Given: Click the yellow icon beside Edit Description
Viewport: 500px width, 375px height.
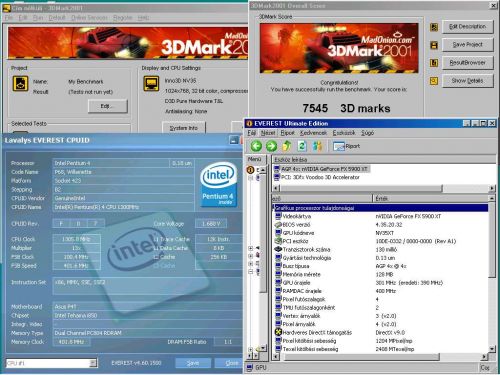Looking at the screenshot, I should pos(434,27).
